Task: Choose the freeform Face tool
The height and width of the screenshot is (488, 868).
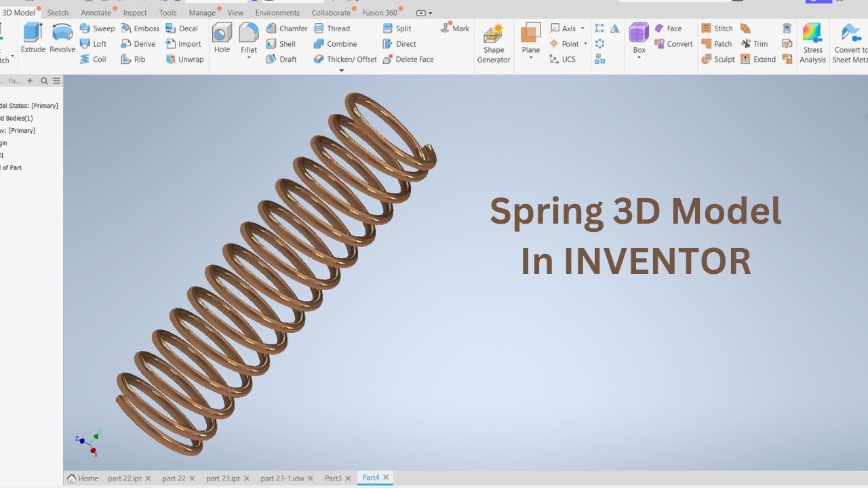Action: 668,28
